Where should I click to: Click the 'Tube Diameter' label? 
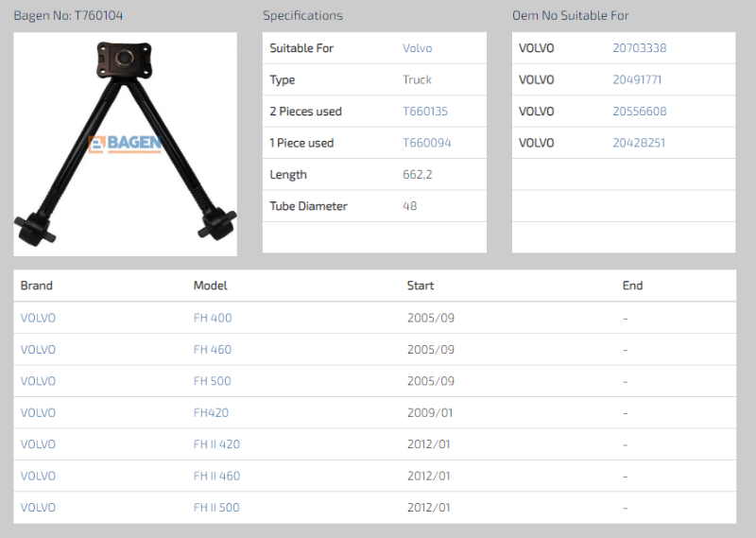pyautogui.click(x=309, y=206)
